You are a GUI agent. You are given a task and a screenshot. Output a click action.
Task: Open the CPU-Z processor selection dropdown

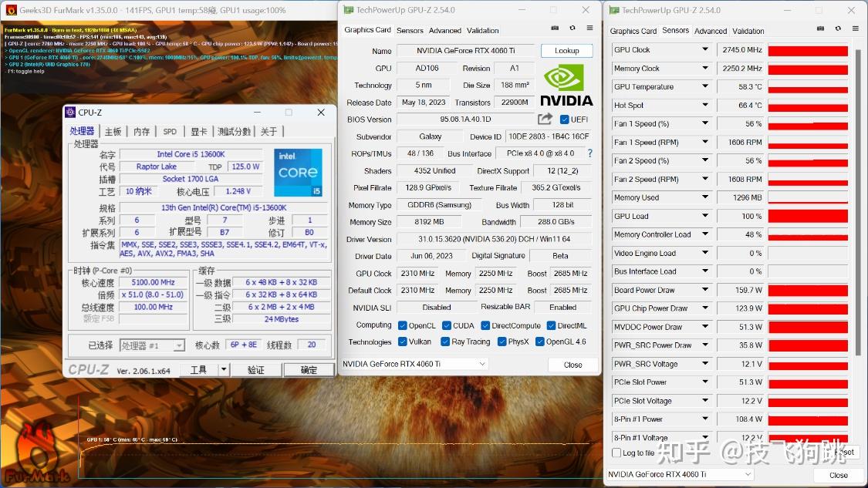179,346
